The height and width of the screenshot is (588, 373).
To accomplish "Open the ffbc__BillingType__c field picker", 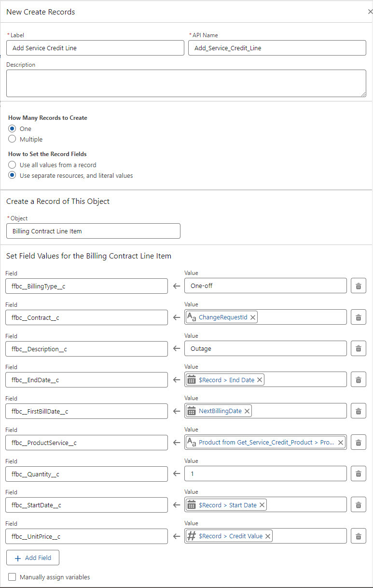I will pyautogui.click(x=87, y=286).
